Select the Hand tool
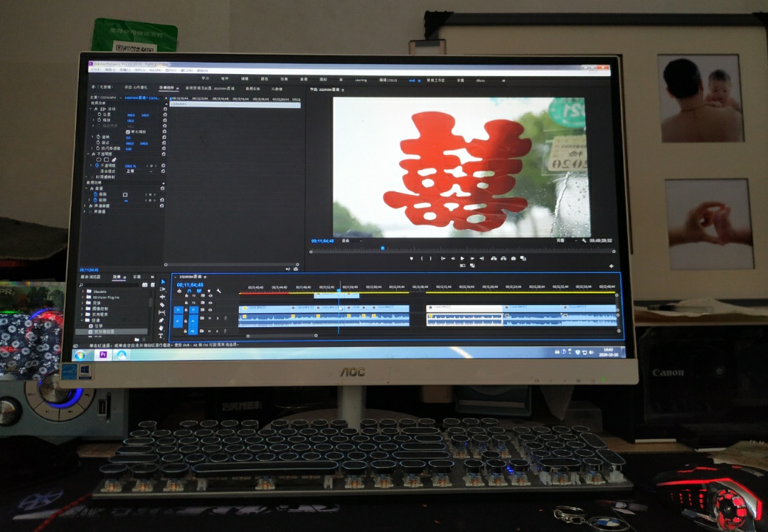Viewport: 768px width, 532px height. 161,328
